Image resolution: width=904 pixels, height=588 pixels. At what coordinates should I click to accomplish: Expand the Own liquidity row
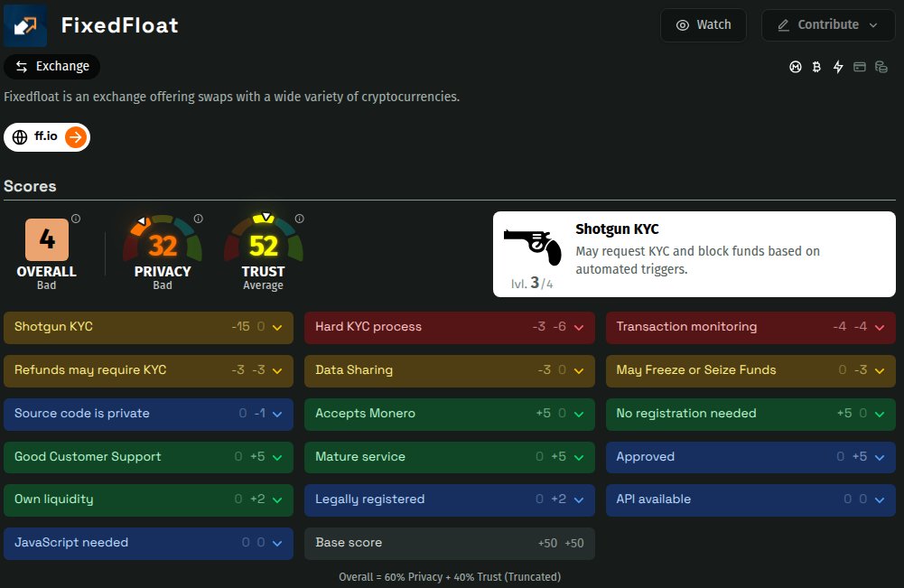[148, 499]
